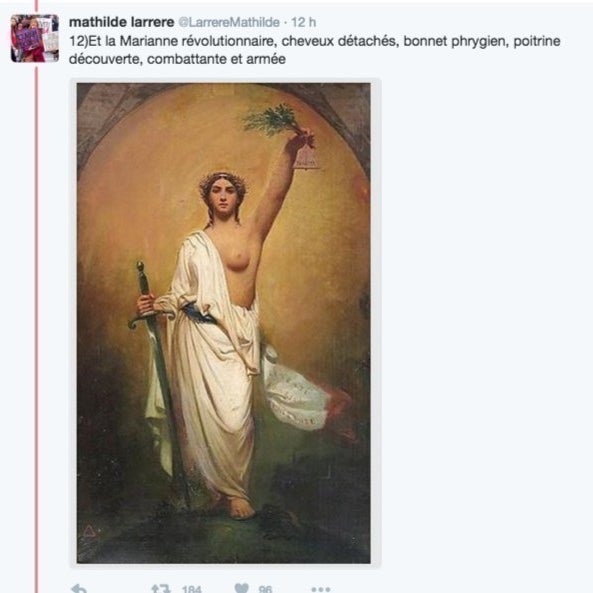
Task: Retweet the Marianne post
Action: click(161, 589)
